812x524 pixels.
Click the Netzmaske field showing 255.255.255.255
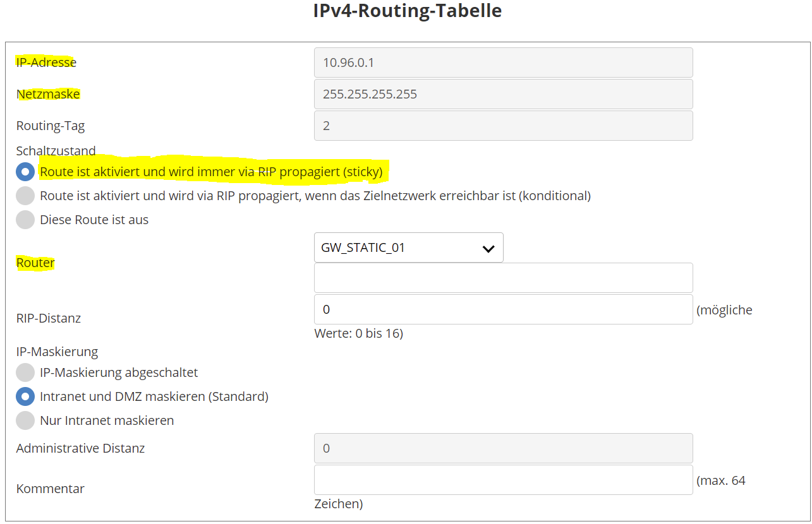[503, 94]
